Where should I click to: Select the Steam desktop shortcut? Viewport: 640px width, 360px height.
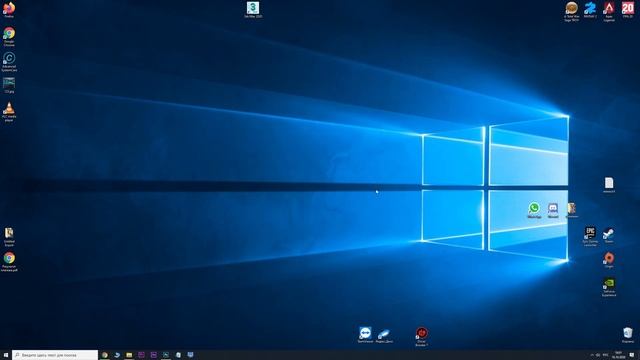tap(609, 236)
